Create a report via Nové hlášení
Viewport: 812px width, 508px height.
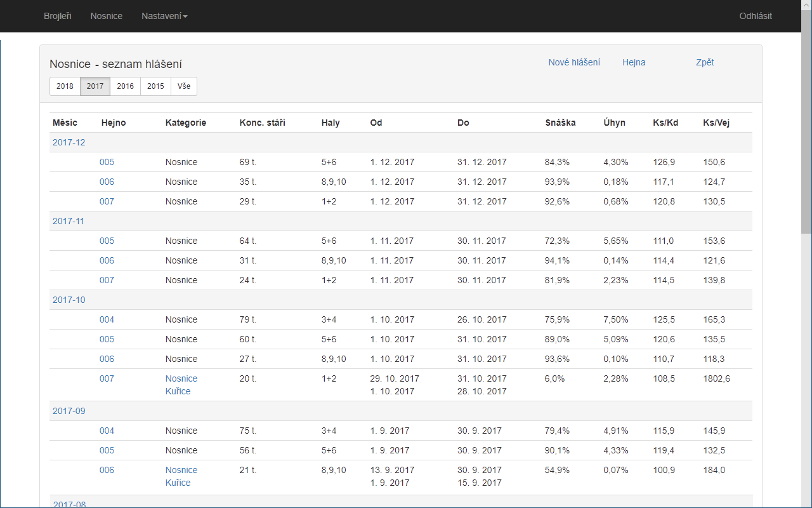point(574,62)
